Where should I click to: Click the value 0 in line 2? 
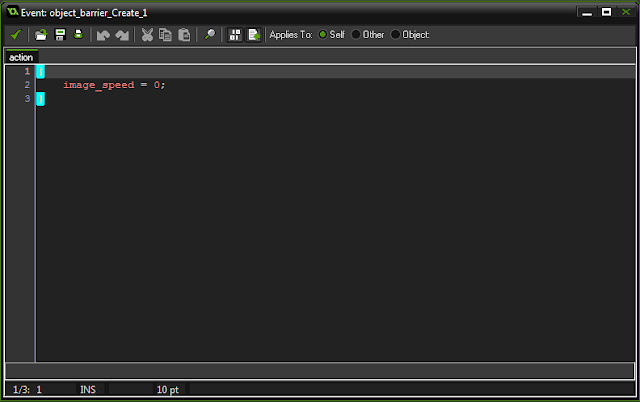coord(156,85)
